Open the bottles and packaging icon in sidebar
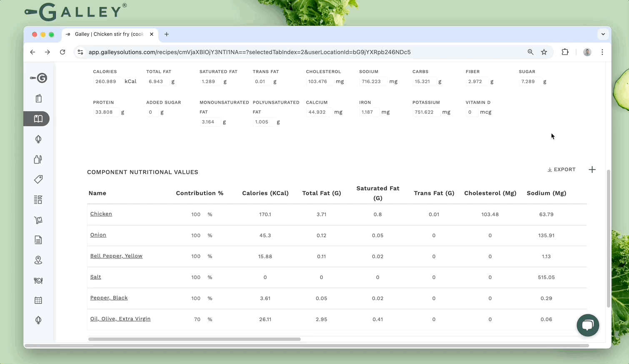The height and width of the screenshot is (364, 629). click(x=38, y=160)
